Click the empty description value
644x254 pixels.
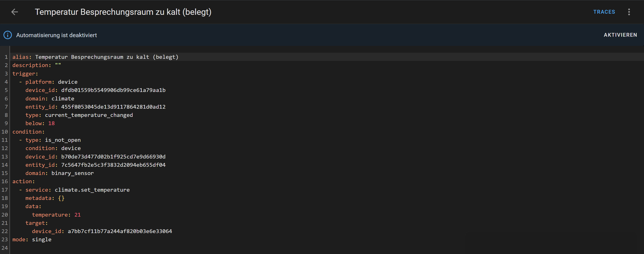pos(58,65)
